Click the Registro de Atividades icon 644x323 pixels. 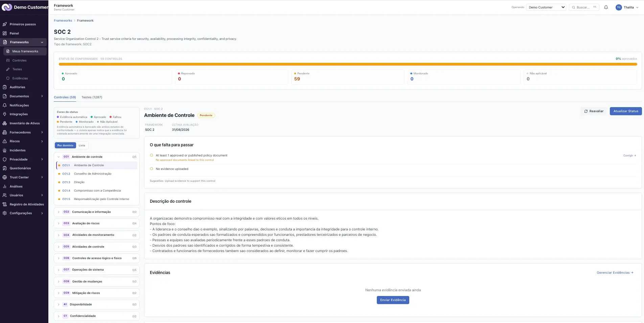tap(5, 204)
